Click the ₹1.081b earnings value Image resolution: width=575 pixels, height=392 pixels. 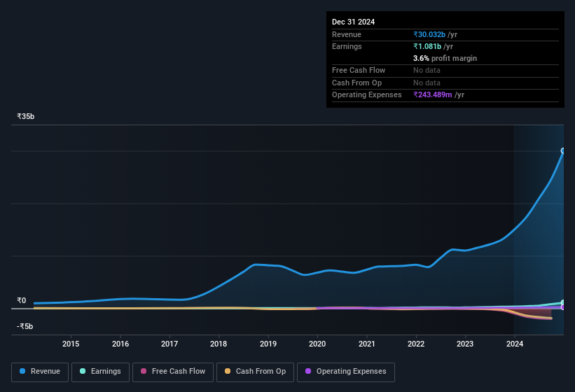427,46
